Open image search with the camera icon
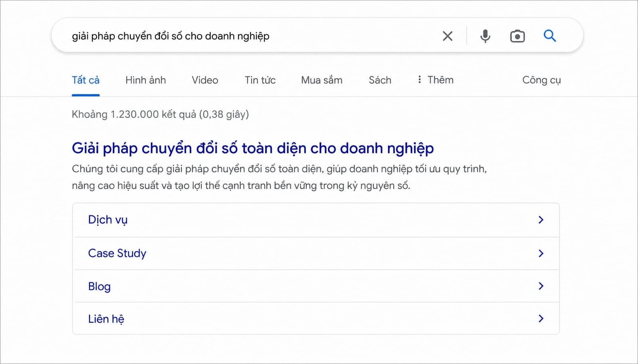 tap(517, 36)
